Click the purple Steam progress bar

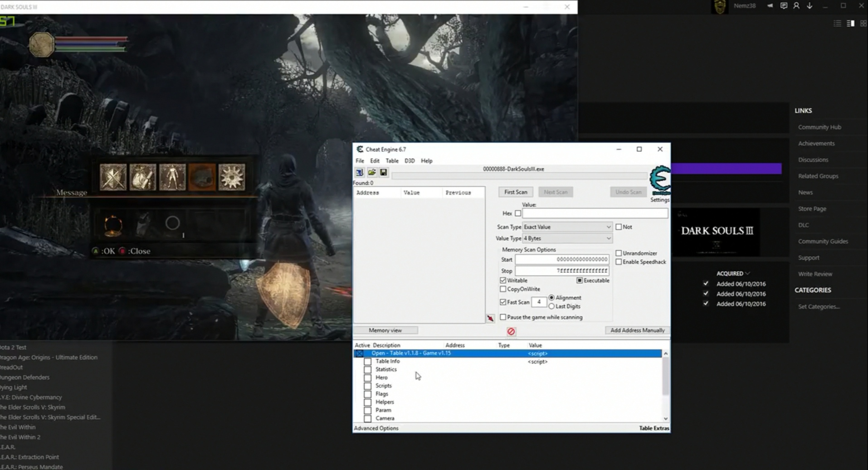click(x=726, y=169)
